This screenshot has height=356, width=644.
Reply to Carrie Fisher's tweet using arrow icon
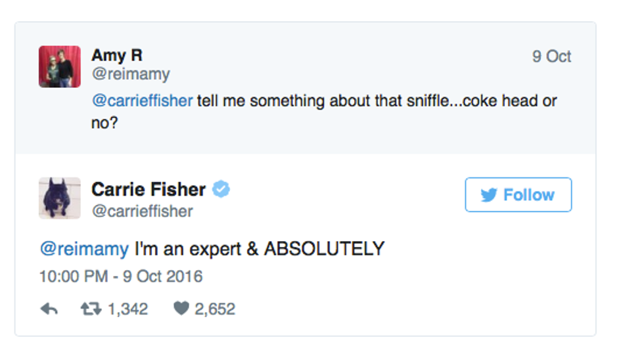(49, 309)
